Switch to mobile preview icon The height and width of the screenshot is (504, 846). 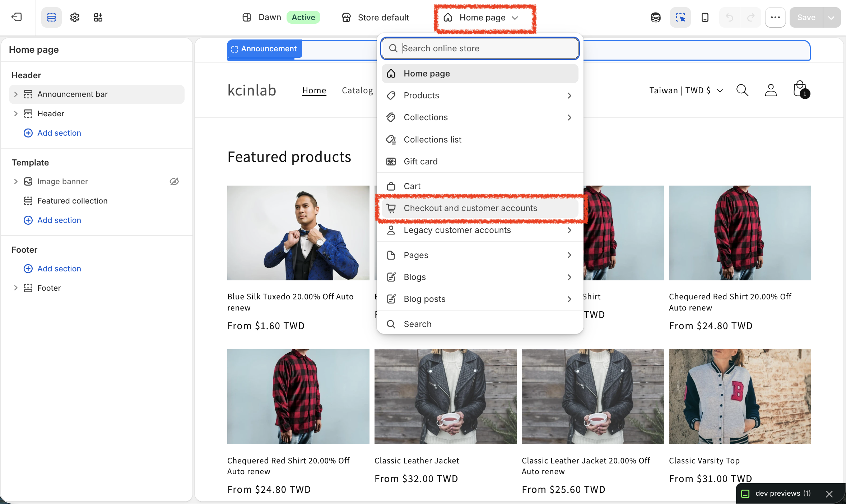pos(705,17)
